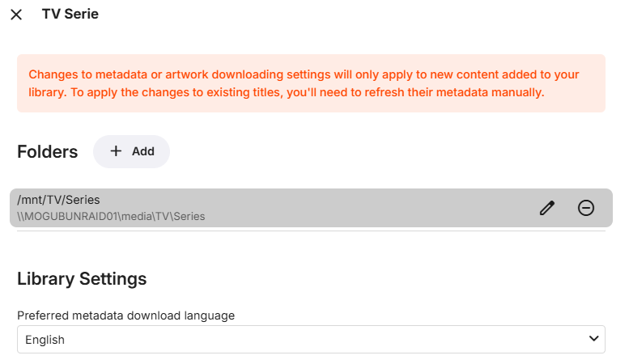Image resolution: width=629 pixels, height=364 pixels.
Task: Remove the /mnt/TV/Series folder with the minus icon
Action: (x=586, y=208)
